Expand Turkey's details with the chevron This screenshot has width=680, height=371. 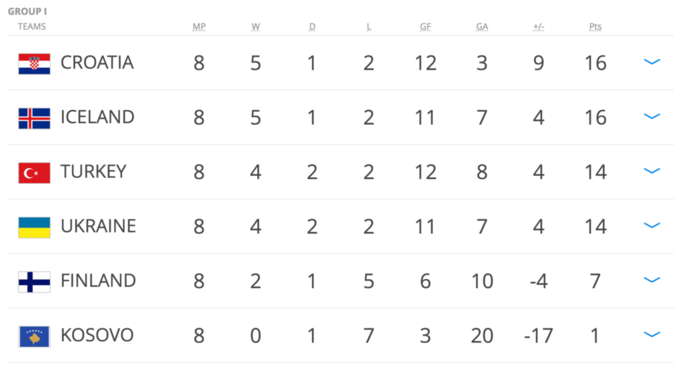coord(652,171)
